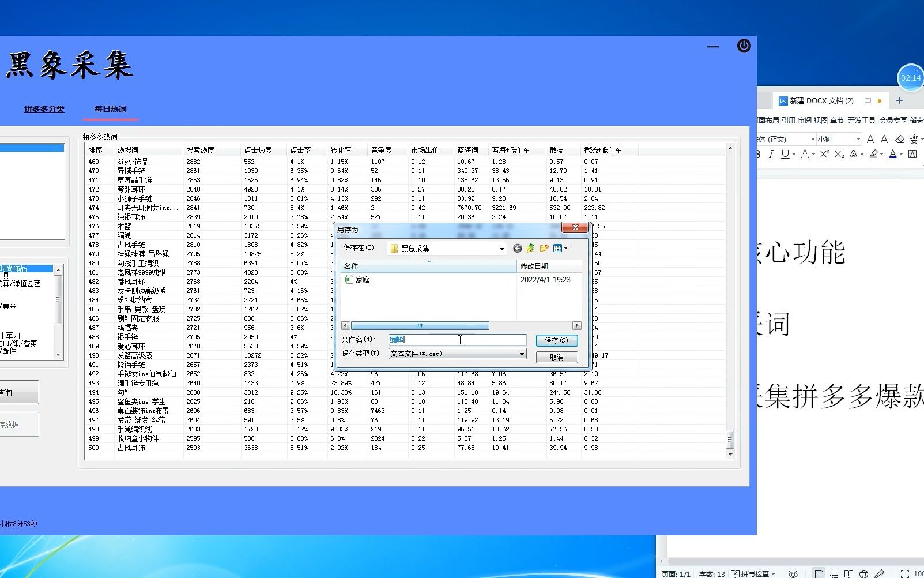
Task: Expand the highlight color dropdown arrow in WPS
Action: [x=882, y=155]
